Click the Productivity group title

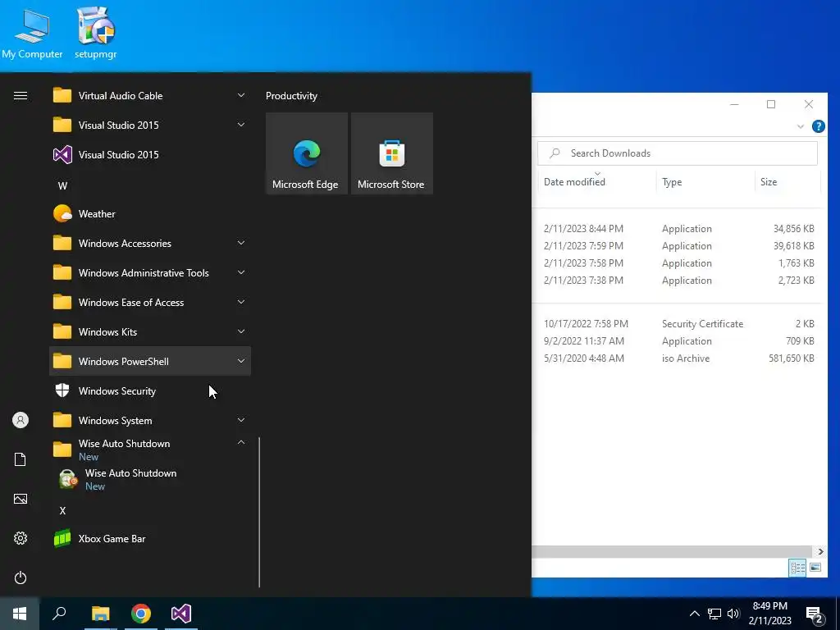pos(291,96)
